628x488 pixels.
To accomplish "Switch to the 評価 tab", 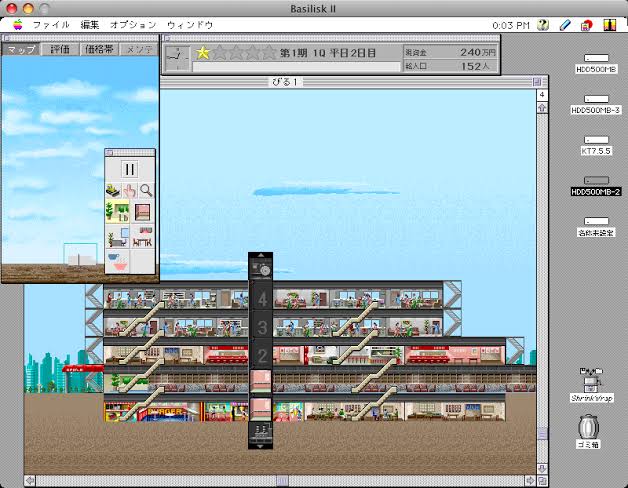I will [60, 49].
